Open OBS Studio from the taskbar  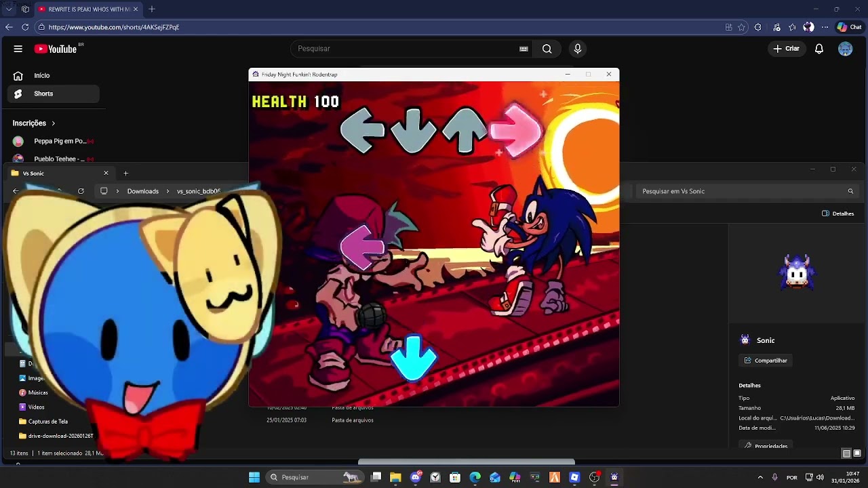pos(595,477)
